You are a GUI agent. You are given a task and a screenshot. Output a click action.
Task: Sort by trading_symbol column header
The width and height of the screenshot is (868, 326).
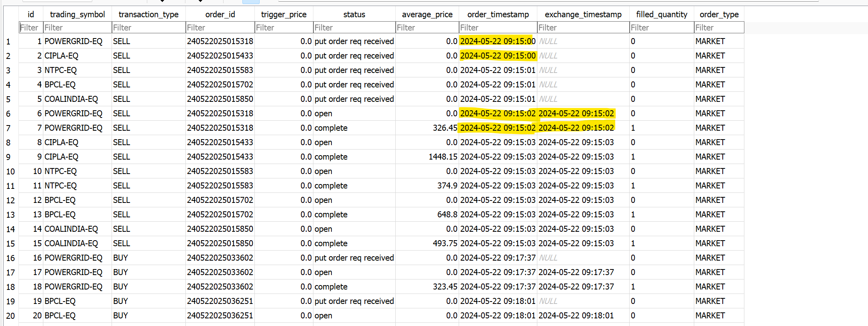point(77,14)
